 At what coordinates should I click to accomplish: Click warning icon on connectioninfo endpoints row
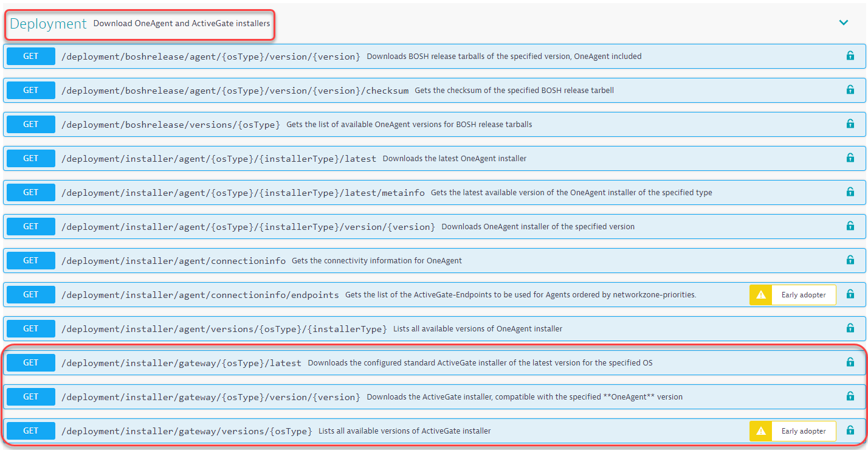coord(760,295)
